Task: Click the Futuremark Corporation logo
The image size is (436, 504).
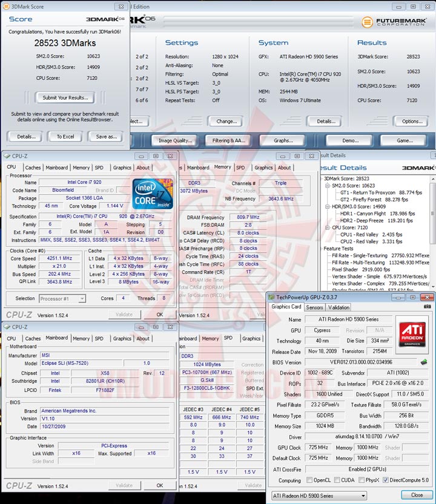Action: click(394, 22)
